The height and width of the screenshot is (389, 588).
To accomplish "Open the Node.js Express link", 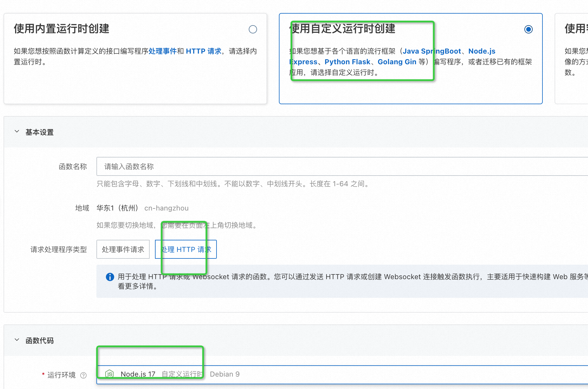I will click(x=482, y=51).
